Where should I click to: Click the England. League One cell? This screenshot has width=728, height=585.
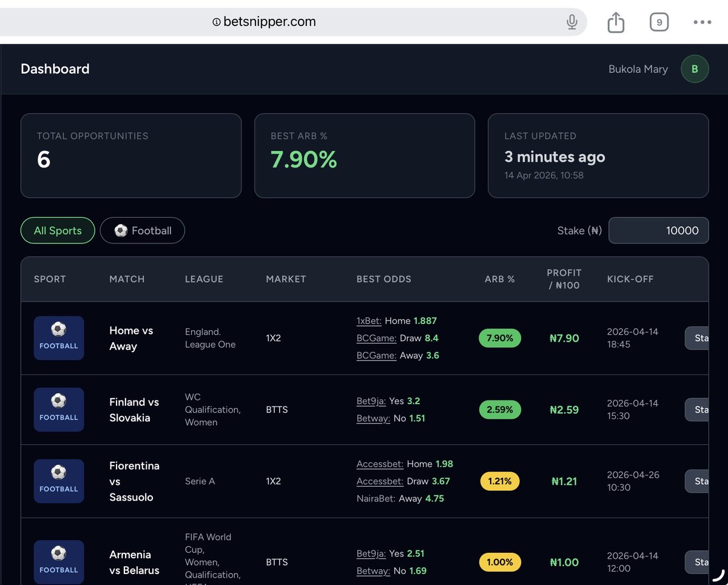tap(210, 338)
